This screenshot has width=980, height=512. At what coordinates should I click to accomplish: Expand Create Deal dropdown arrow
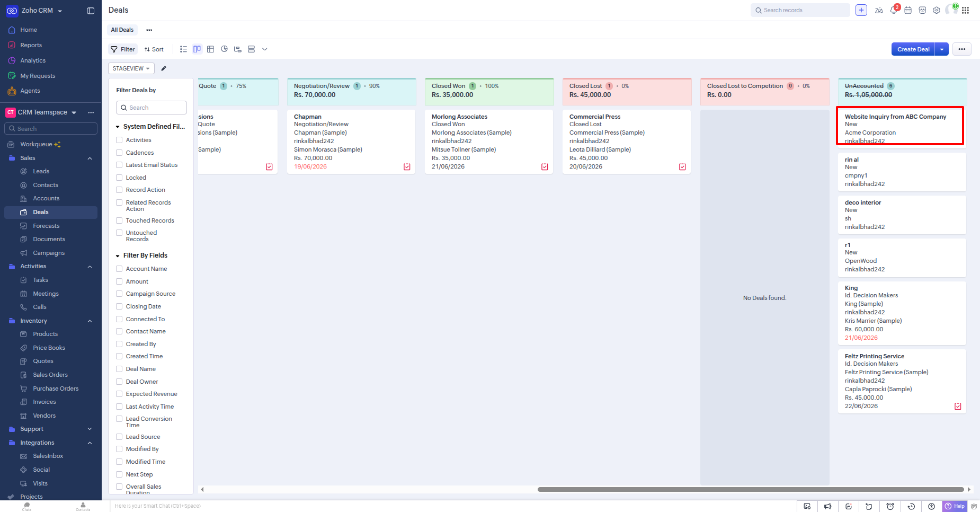click(x=941, y=49)
